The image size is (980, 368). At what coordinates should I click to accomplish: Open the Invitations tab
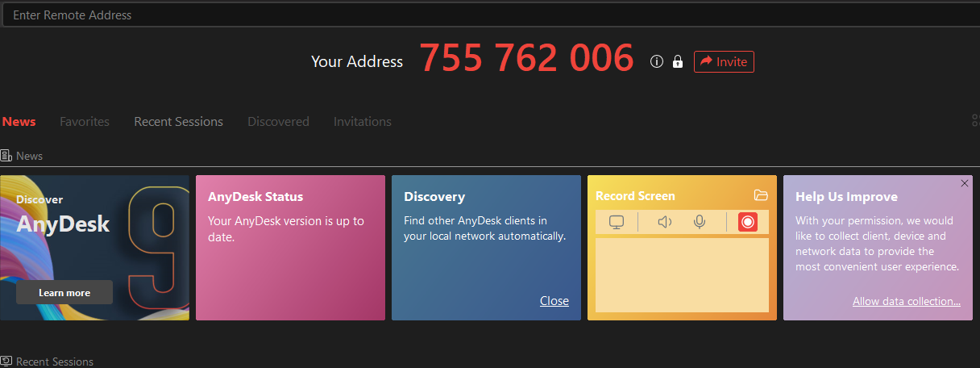(363, 122)
